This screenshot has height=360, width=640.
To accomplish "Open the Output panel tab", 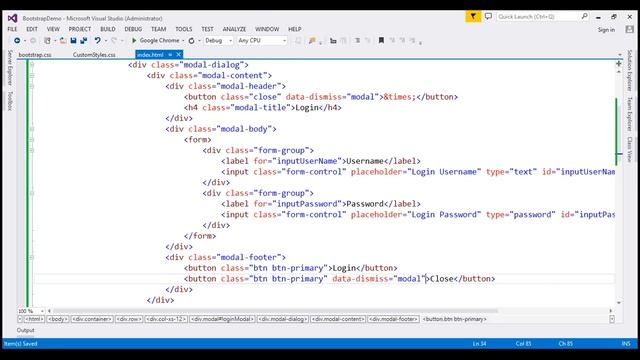I will [25, 330].
